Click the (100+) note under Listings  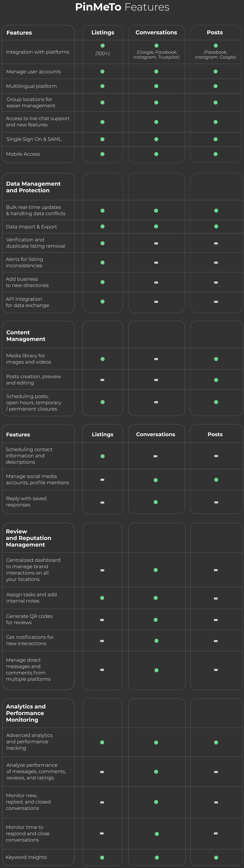pos(102,53)
